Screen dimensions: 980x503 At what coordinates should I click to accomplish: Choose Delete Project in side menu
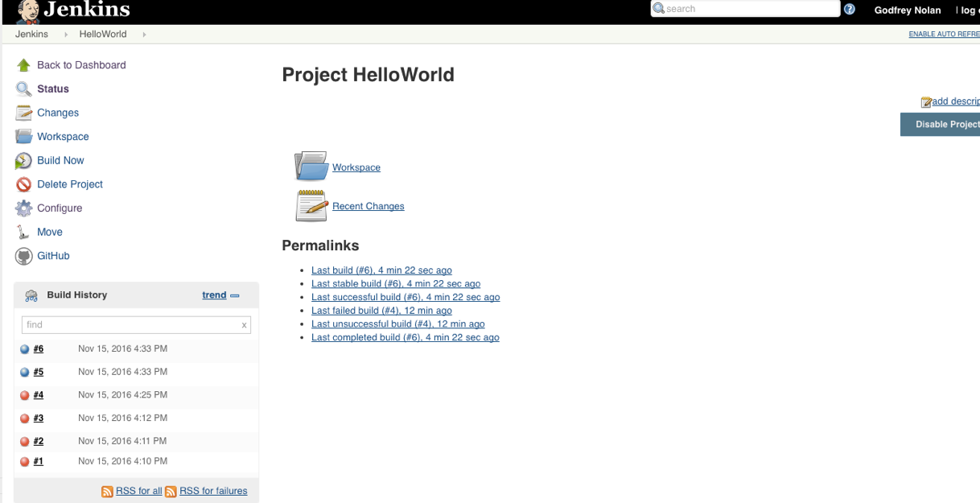70,184
